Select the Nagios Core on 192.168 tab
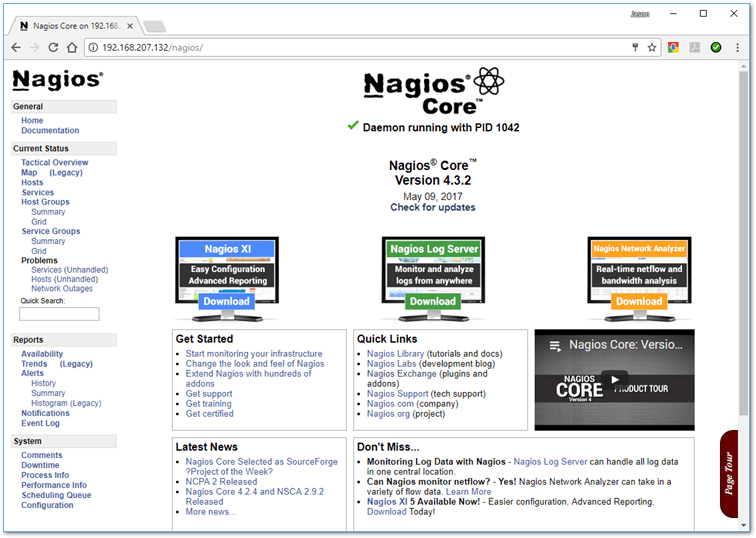Viewport: 756px width, 538px height. 75,26
